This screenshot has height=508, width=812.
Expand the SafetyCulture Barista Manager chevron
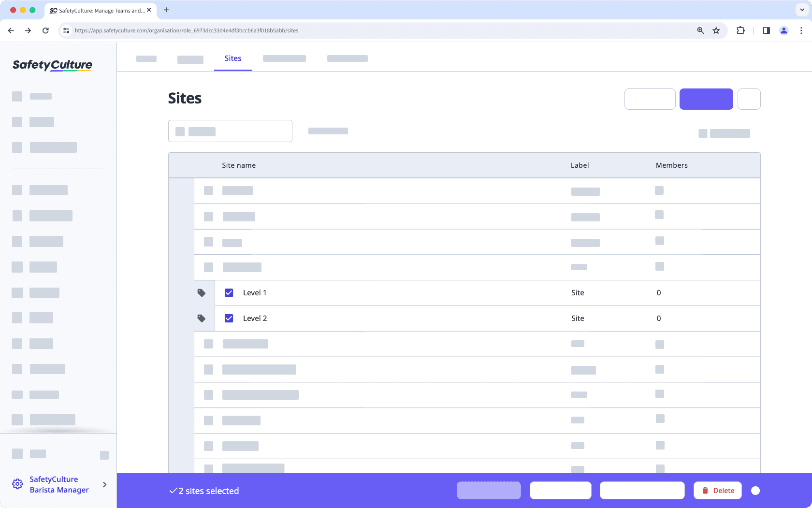click(x=104, y=484)
